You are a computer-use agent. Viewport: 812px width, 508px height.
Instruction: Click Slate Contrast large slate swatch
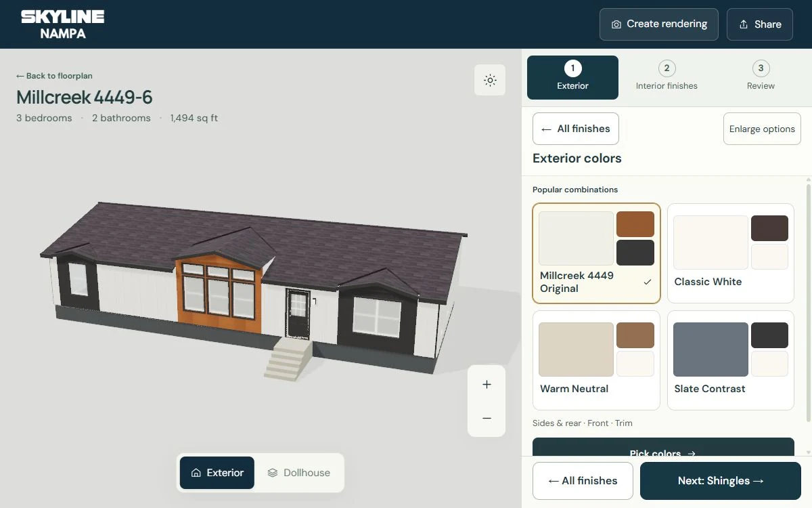pos(710,350)
